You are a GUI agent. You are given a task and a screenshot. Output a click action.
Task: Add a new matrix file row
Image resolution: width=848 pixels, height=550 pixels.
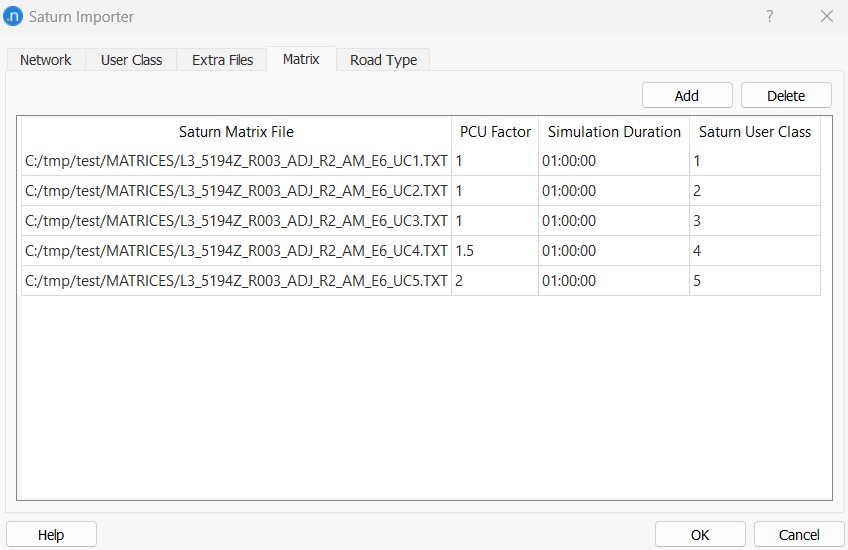687,96
